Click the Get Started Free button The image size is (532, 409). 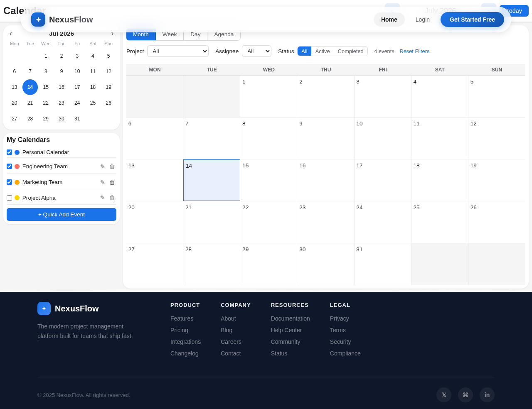(472, 20)
